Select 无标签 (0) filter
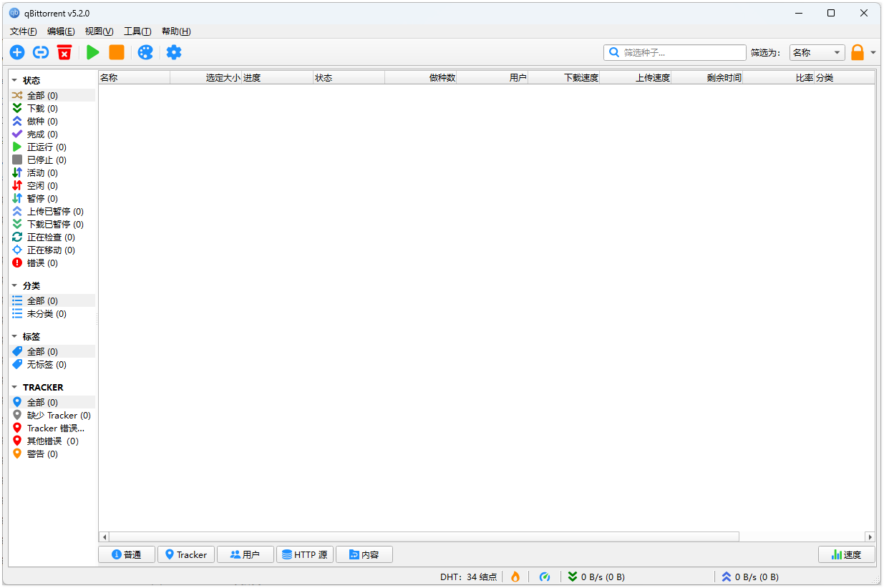 52,364
